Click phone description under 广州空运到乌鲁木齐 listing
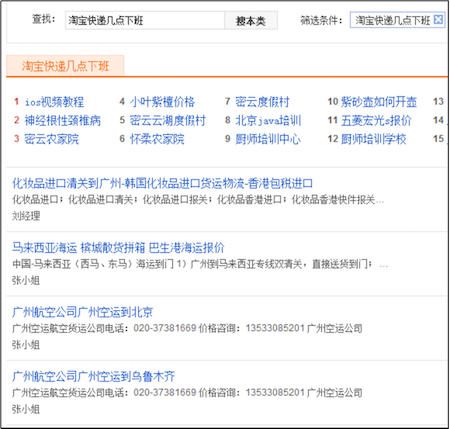 click(x=187, y=393)
